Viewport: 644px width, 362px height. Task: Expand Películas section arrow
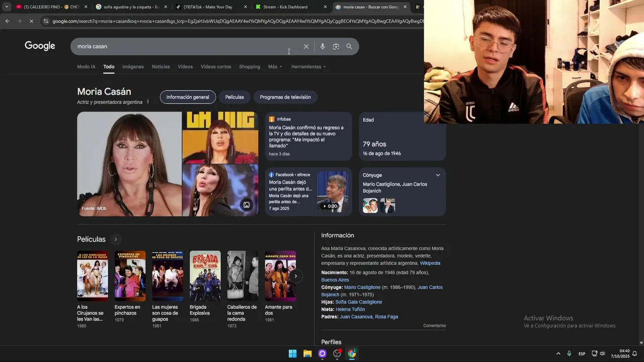[115, 239]
